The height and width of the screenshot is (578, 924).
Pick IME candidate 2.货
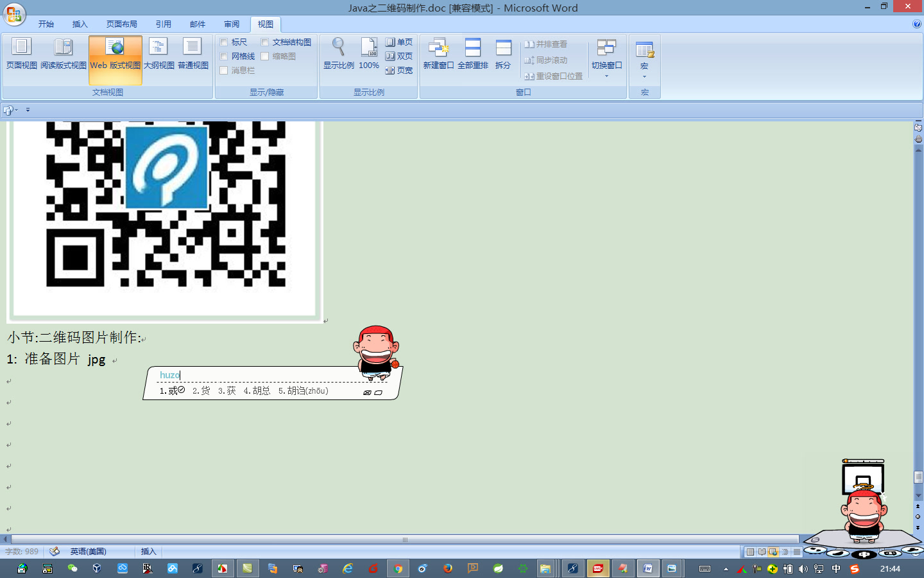(x=201, y=390)
